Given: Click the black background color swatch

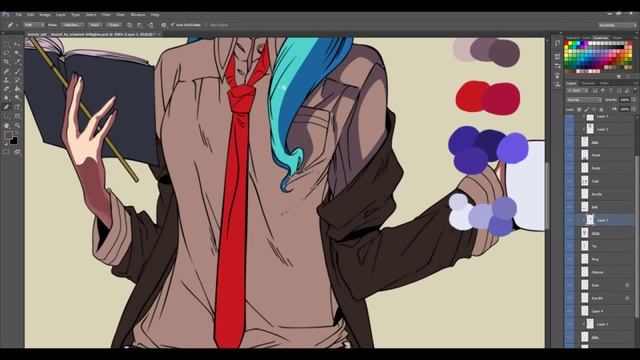Looking at the screenshot, I should 14,141.
